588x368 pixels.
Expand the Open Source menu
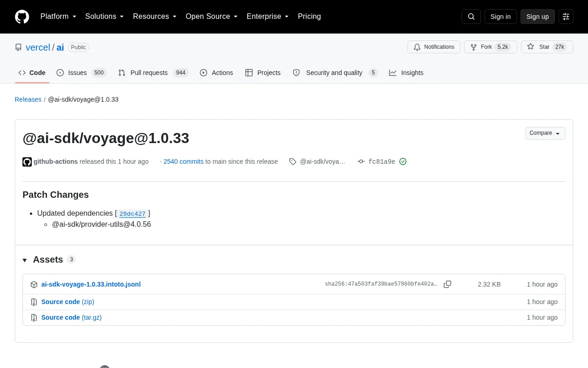(x=212, y=17)
